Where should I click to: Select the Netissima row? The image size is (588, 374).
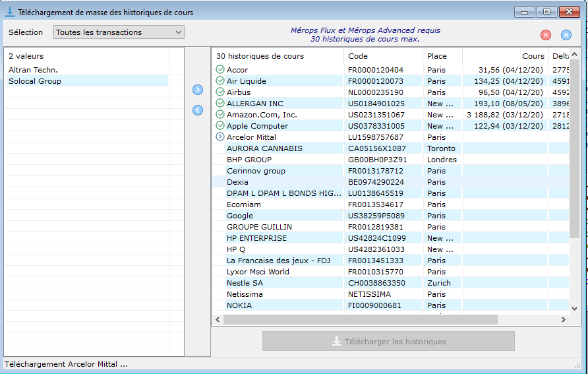pos(391,294)
